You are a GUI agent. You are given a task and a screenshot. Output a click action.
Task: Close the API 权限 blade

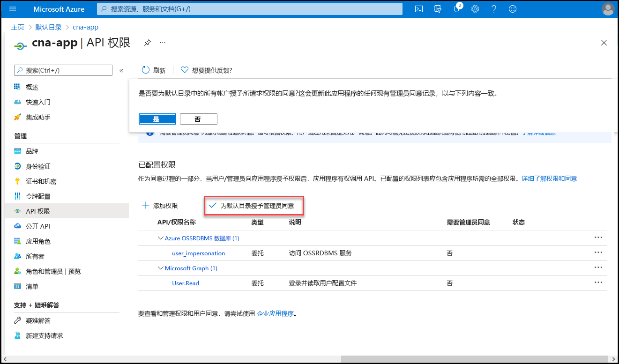(604, 43)
